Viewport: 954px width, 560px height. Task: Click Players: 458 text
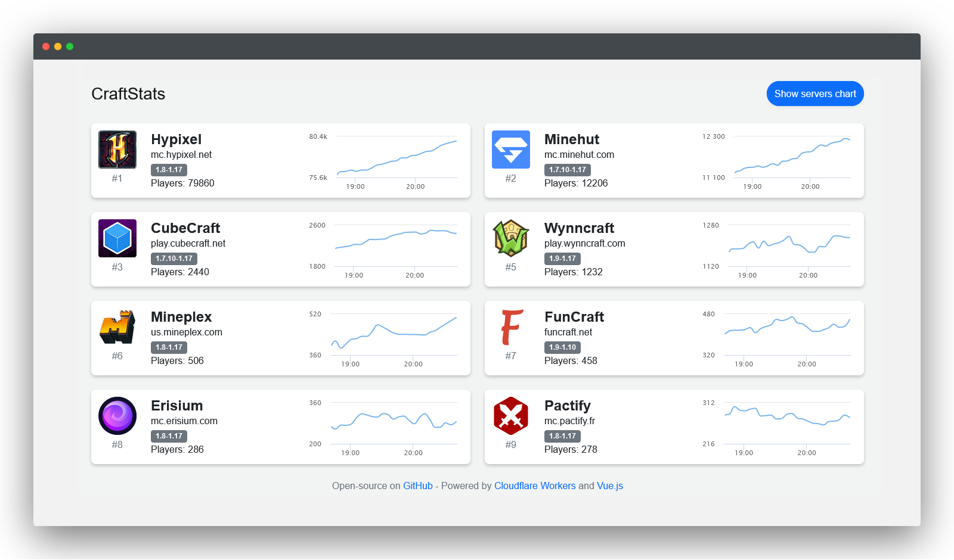click(571, 361)
